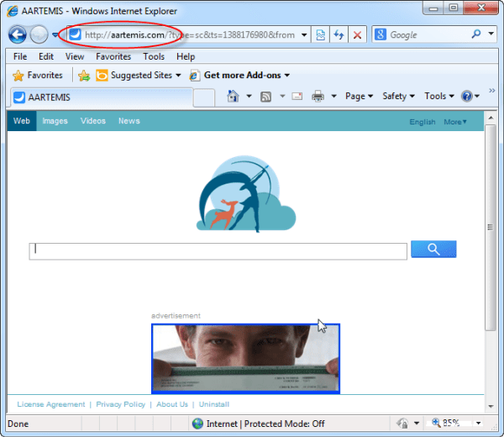Open search provider options dropdown arrow
Image resolution: width=504 pixels, height=437 pixels.
point(491,34)
